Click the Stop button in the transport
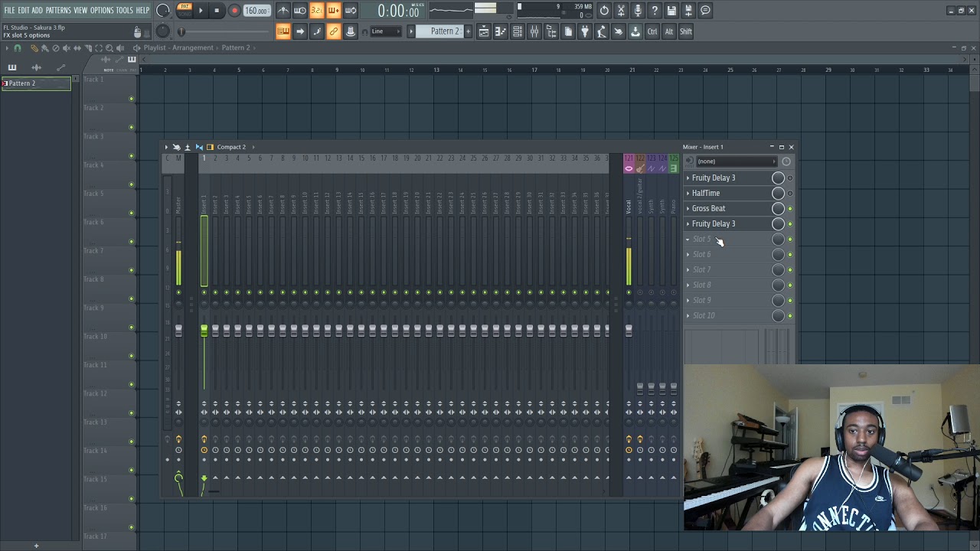 click(217, 11)
